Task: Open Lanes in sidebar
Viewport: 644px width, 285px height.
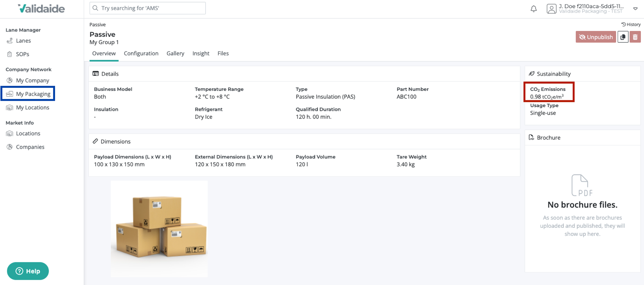Action: pos(23,41)
